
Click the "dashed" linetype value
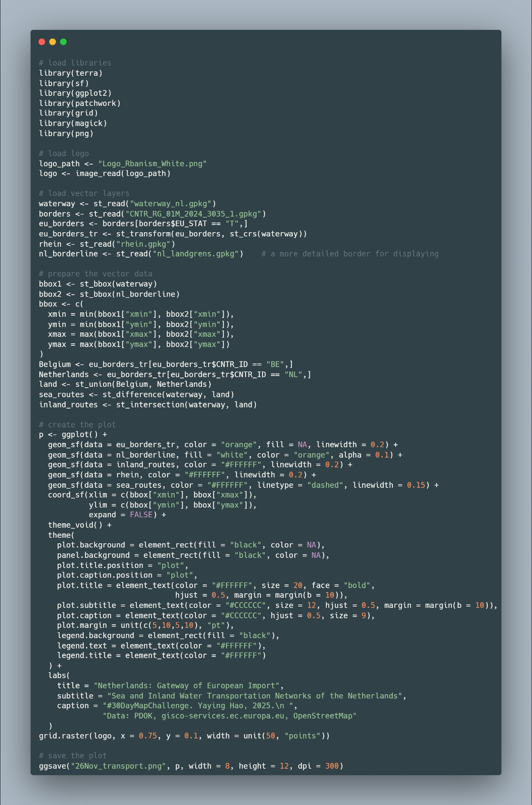point(326,485)
